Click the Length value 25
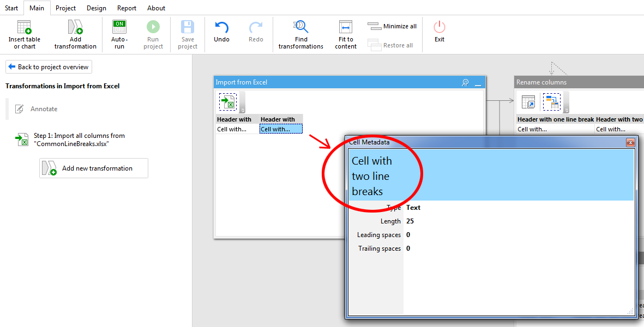The image size is (644, 327). point(410,221)
